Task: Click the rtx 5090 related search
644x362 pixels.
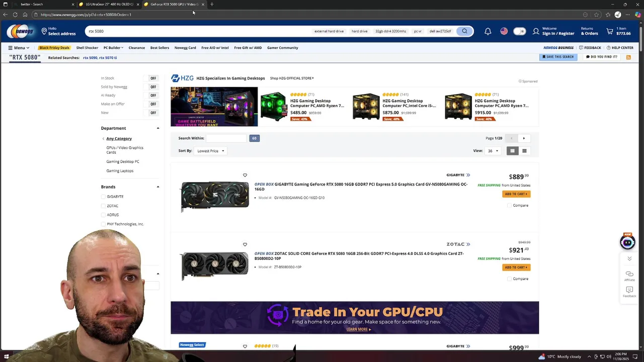Action: coord(90,58)
